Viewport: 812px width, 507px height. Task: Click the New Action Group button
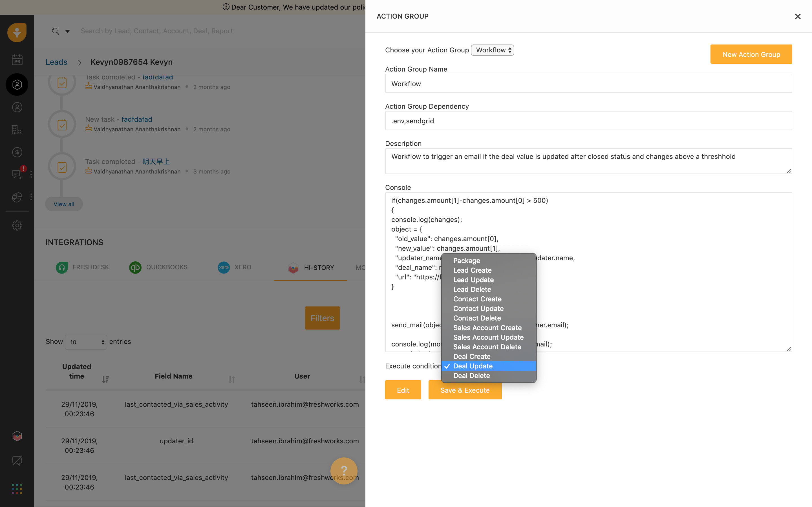(x=751, y=54)
